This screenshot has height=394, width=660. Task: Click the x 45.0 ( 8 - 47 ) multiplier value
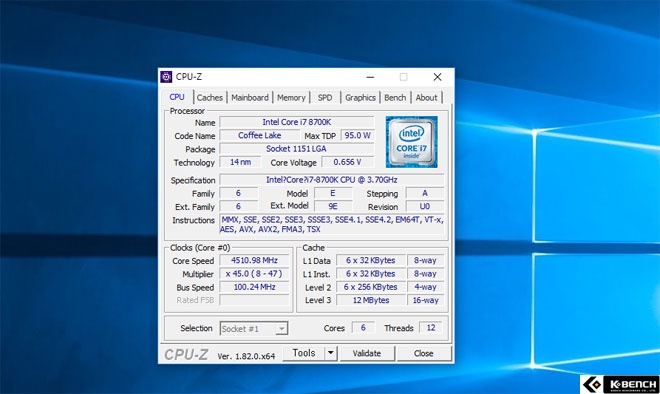click(x=254, y=274)
